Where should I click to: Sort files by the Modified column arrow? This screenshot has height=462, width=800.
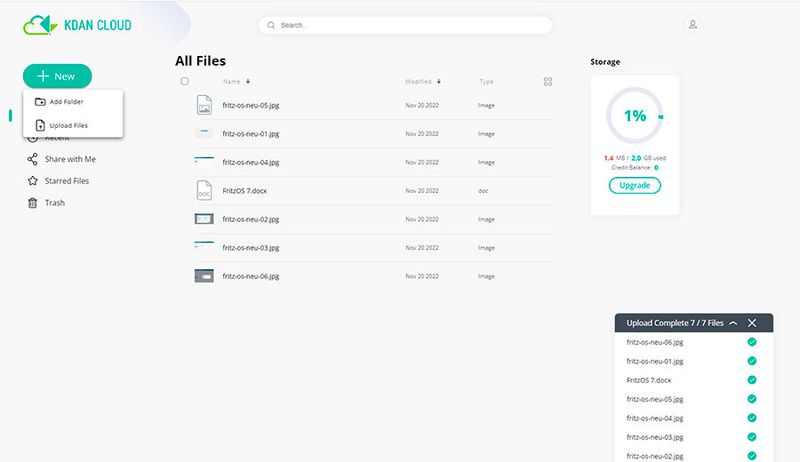point(438,82)
